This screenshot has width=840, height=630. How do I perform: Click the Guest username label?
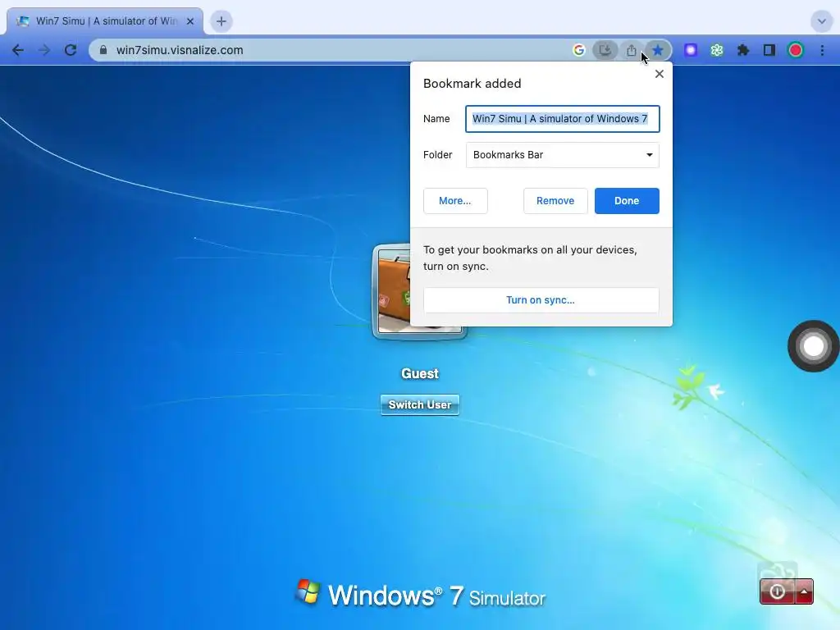pyautogui.click(x=420, y=373)
